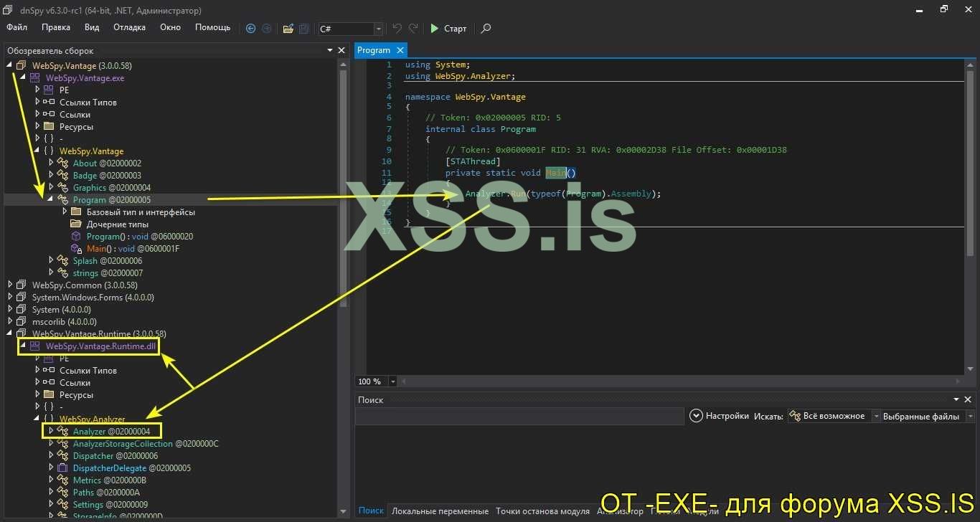Click the class icon beside Paths @0200000A
This screenshot has height=522, width=980.
click(62, 493)
